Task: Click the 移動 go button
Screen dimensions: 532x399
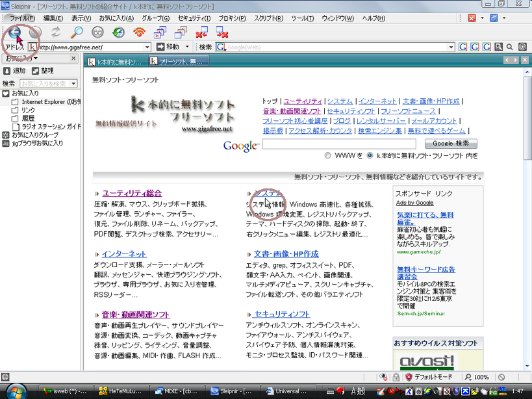Action: tap(168, 47)
